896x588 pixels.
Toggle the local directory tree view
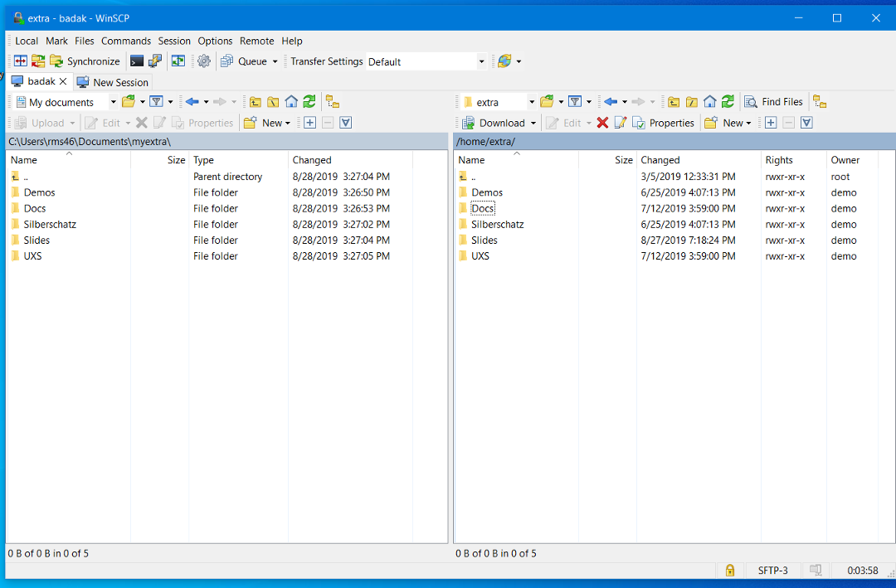(x=332, y=102)
